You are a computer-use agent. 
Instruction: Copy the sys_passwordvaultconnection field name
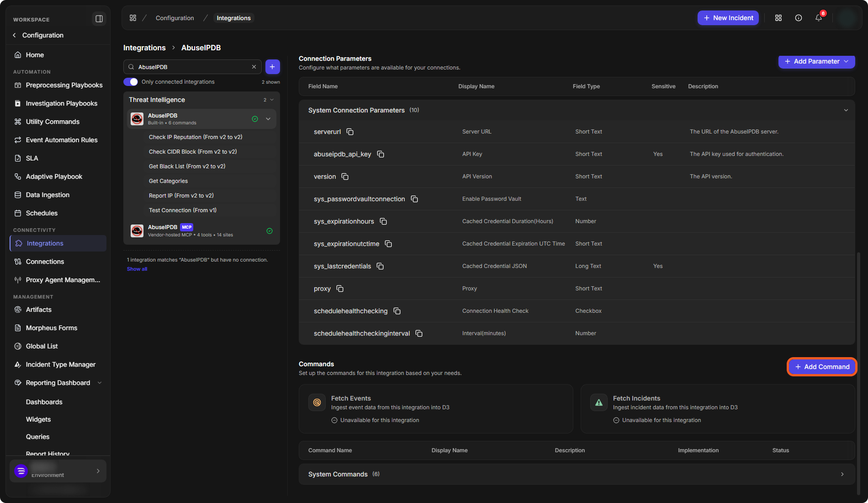[414, 199]
